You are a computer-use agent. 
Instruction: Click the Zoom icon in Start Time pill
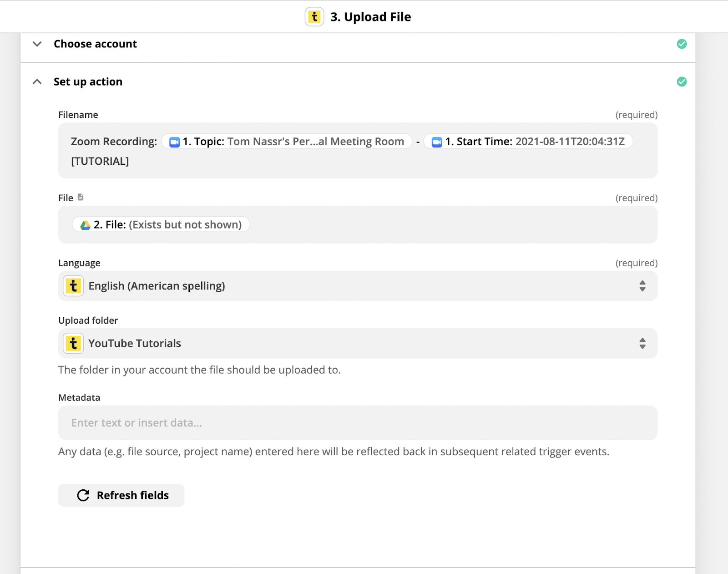(437, 142)
